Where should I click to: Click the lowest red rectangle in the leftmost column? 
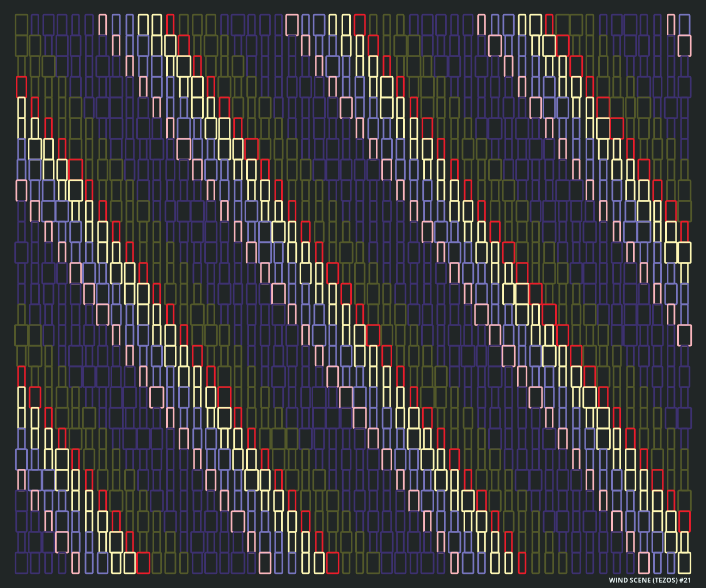[x=21, y=377]
